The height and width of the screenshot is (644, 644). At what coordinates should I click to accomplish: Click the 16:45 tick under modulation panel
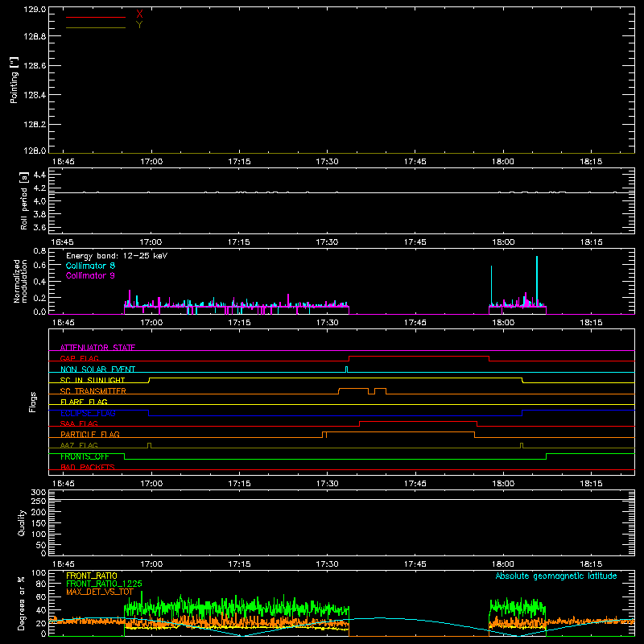click(x=64, y=323)
